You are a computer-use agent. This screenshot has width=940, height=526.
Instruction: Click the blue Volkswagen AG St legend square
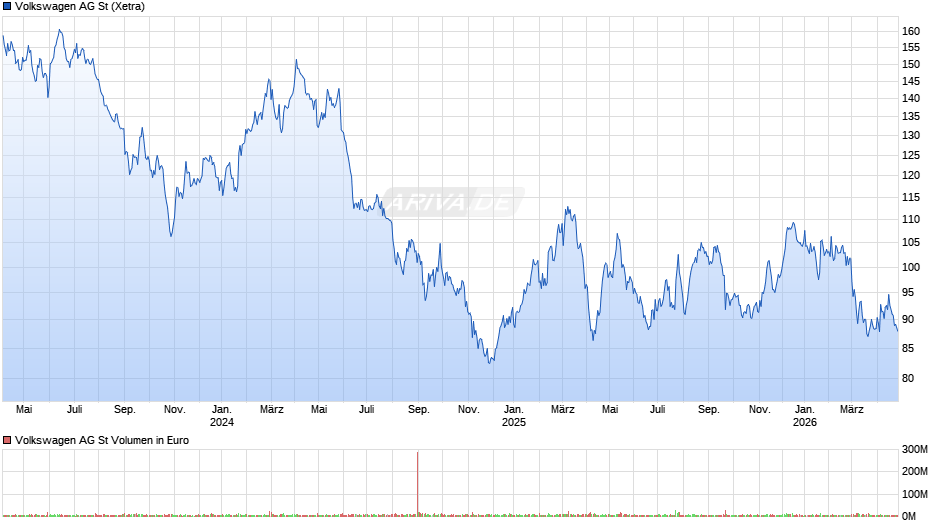click(x=7, y=7)
